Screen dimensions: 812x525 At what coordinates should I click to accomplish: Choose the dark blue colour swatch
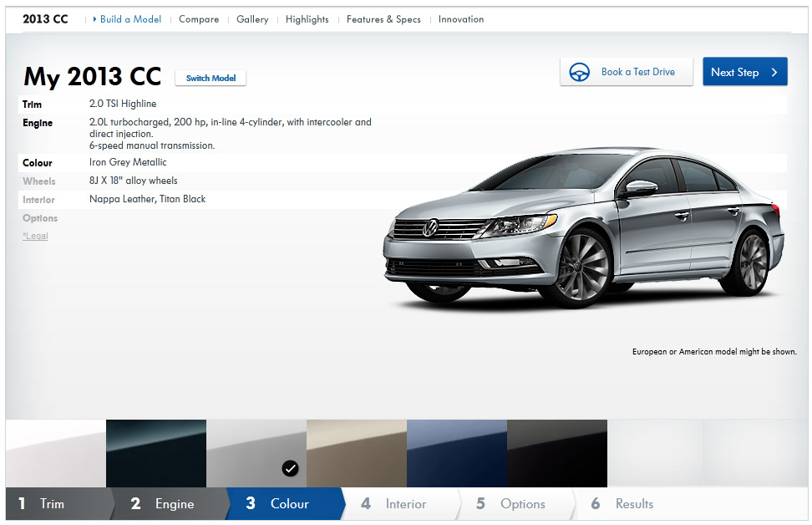[457, 453]
